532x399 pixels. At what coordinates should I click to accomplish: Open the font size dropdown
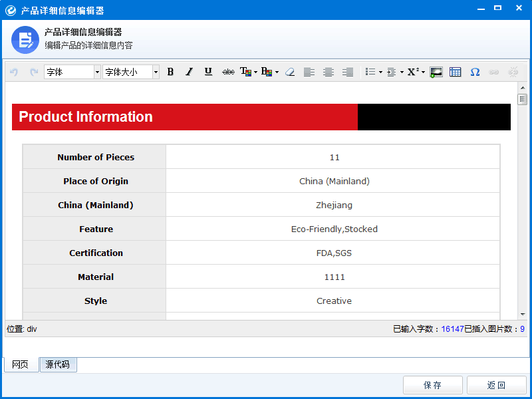point(131,72)
